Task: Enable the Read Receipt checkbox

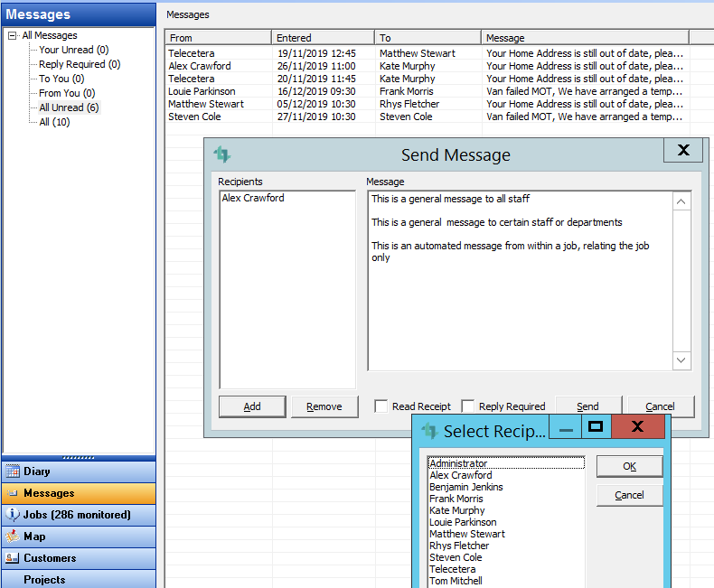Action: click(x=381, y=406)
